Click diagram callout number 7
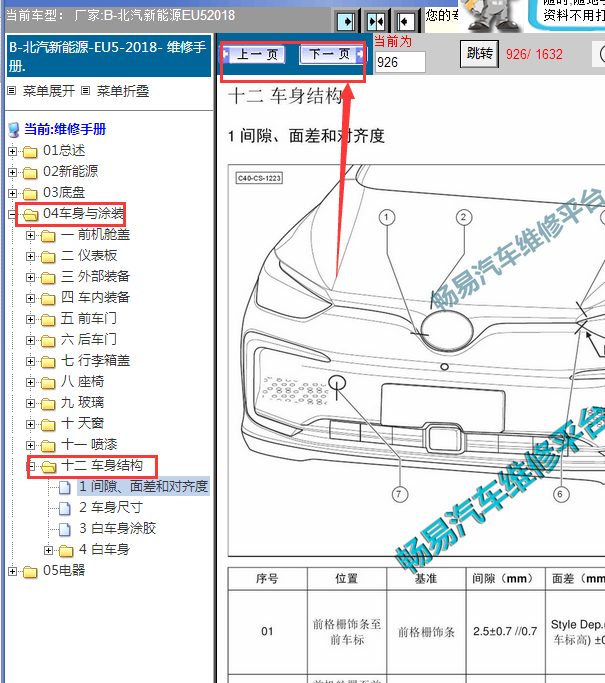605x683 pixels. click(x=399, y=494)
